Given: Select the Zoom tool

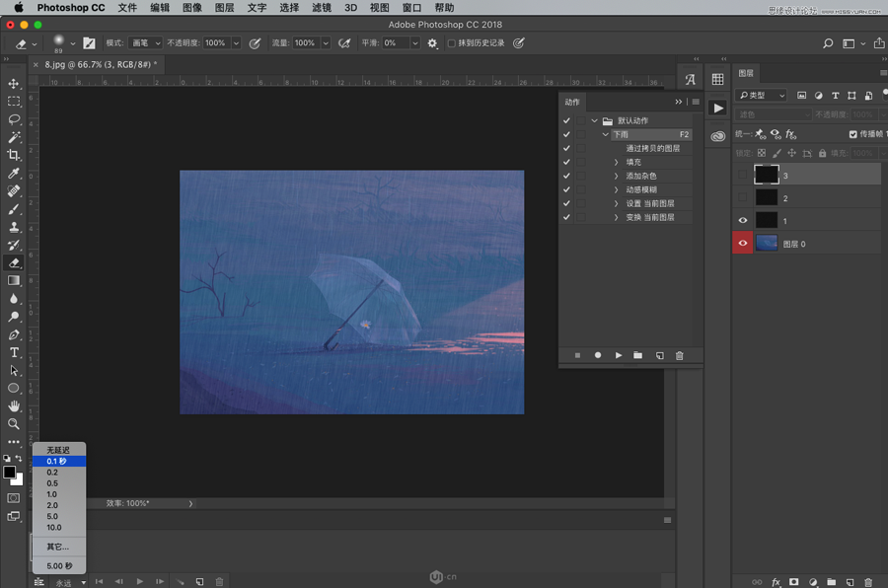Looking at the screenshot, I should tap(14, 423).
